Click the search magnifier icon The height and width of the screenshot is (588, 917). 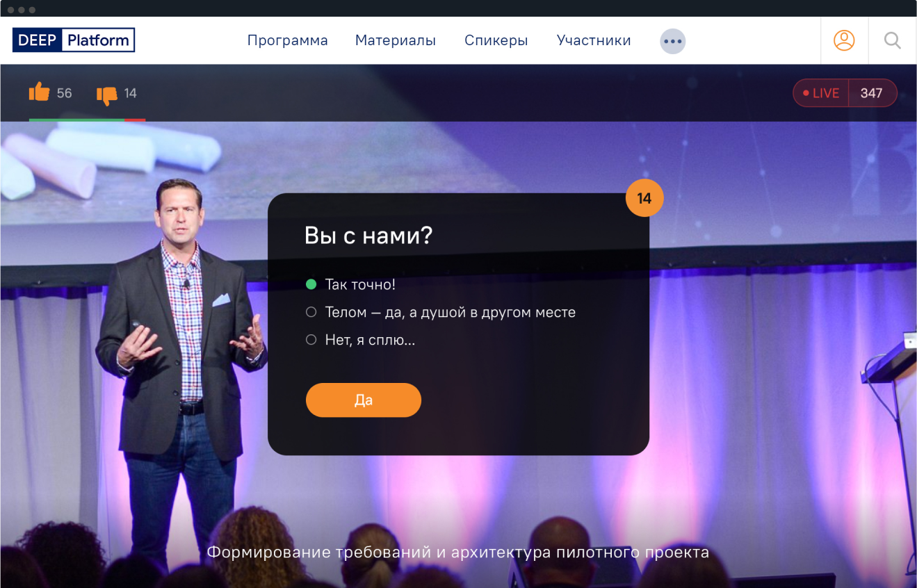893,40
